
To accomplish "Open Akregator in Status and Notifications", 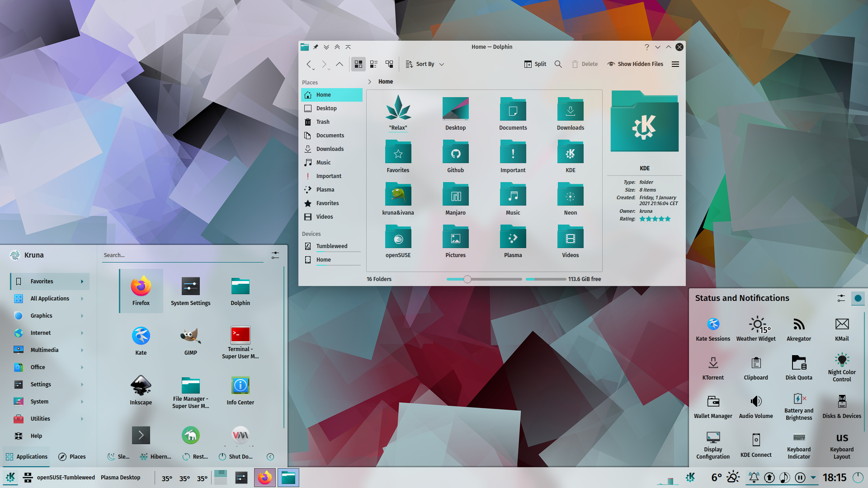I will [x=799, y=329].
